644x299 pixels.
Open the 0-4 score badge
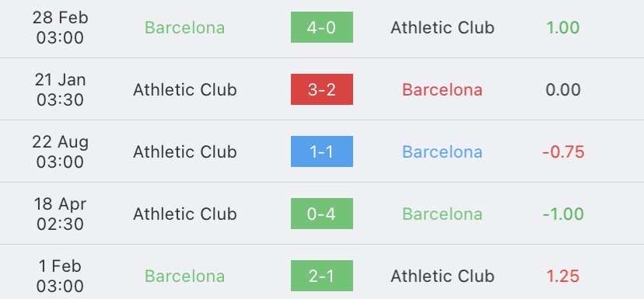tap(321, 214)
